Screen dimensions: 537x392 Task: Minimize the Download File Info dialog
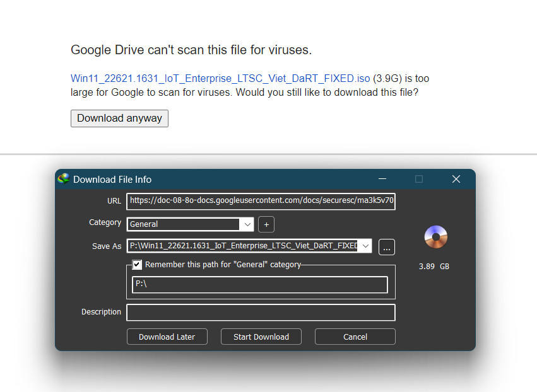(382, 179)
